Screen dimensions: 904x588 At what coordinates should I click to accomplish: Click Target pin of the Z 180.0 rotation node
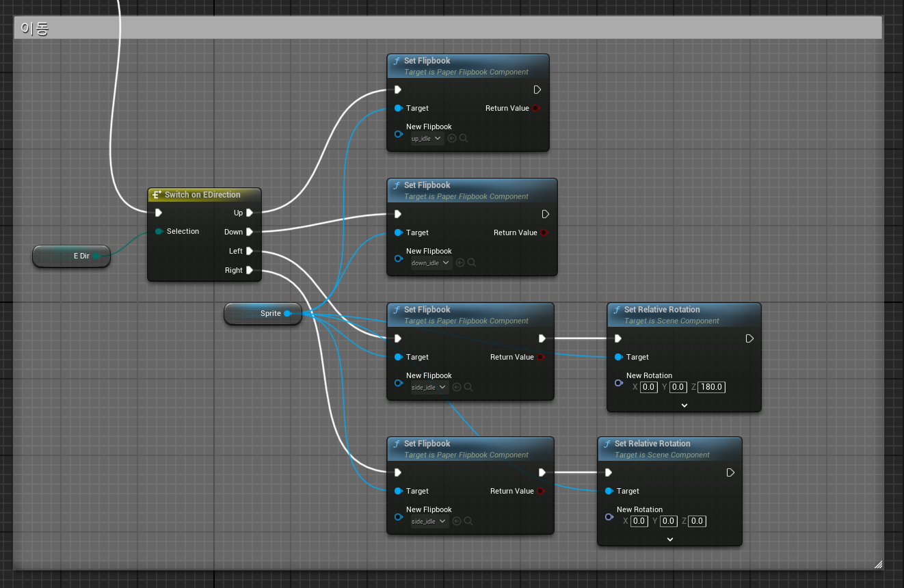click(x=618, y=357)
